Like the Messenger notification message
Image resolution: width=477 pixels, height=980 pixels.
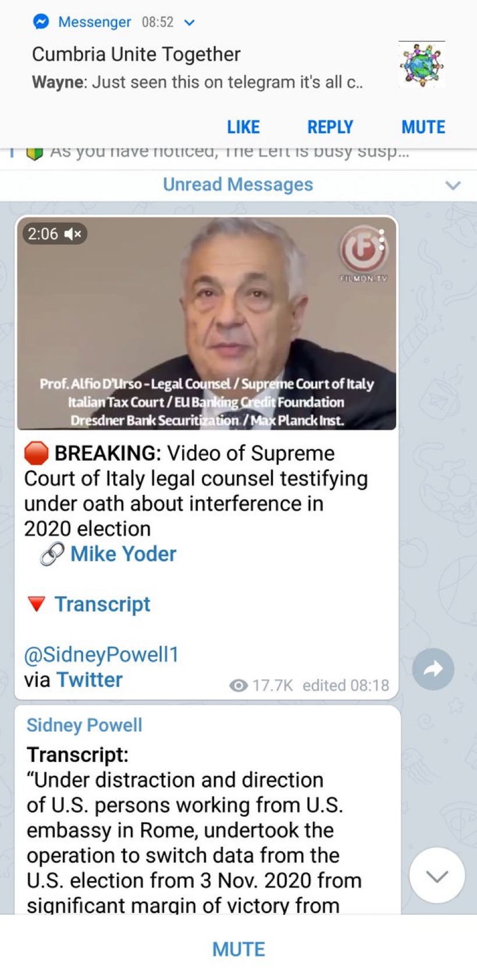click(243, 127)
